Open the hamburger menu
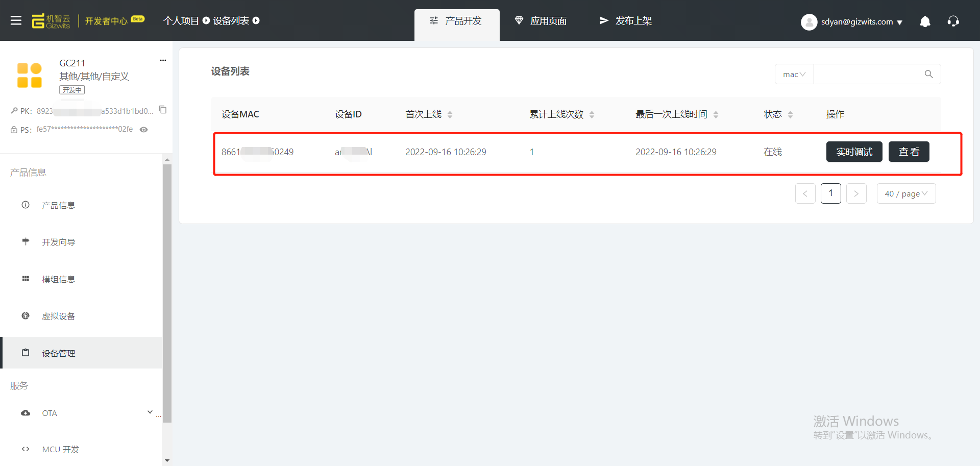The image size is (980, 466). [x=16, y=20]
